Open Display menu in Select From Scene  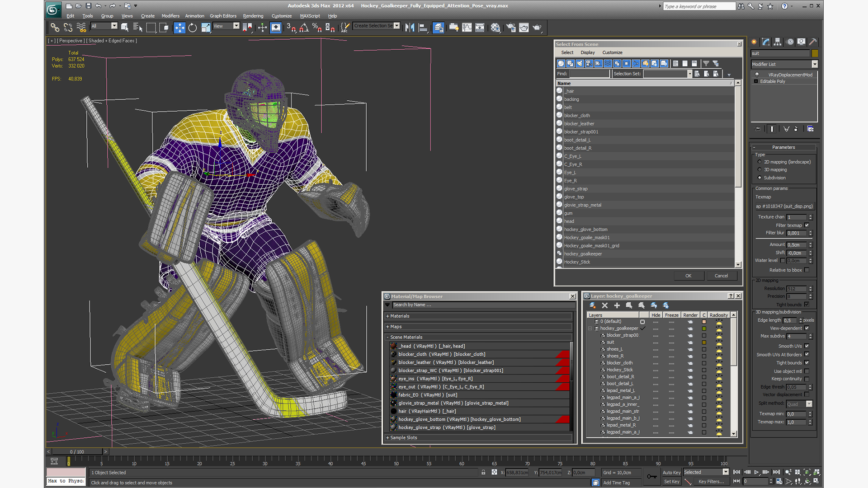point(588,52)
